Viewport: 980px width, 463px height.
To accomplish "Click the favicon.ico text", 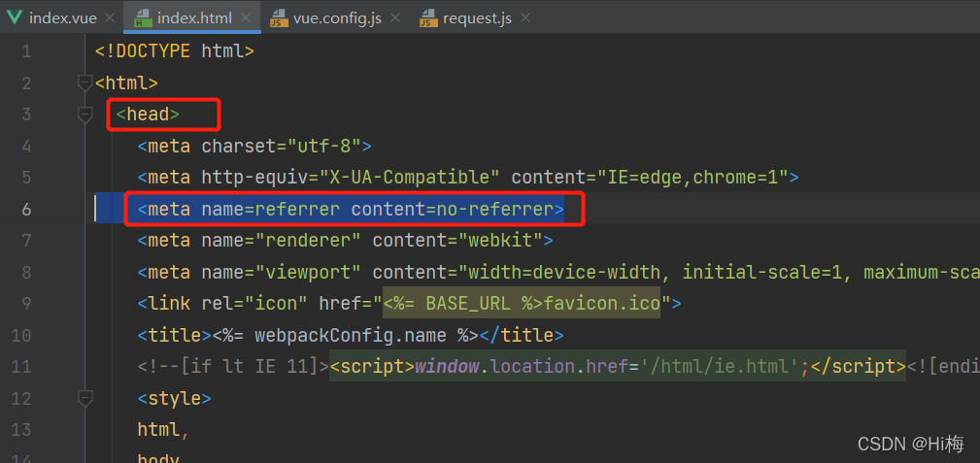I will click(602, 304).
